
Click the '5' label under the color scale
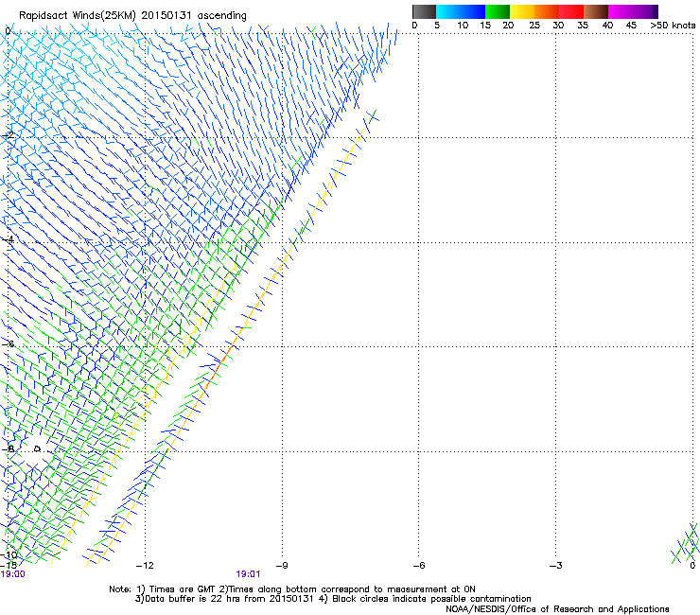pyautogui.click(x=437, y=26)
